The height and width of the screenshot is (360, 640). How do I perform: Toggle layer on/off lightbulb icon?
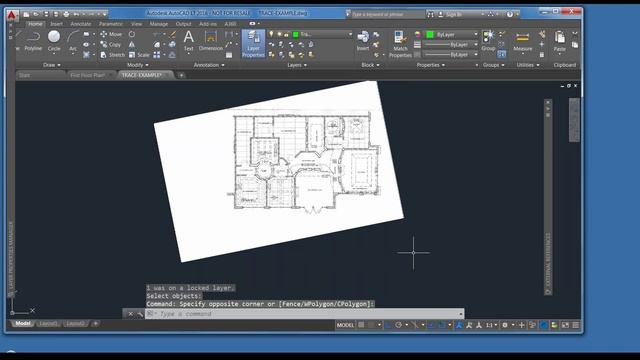(271, 34)
